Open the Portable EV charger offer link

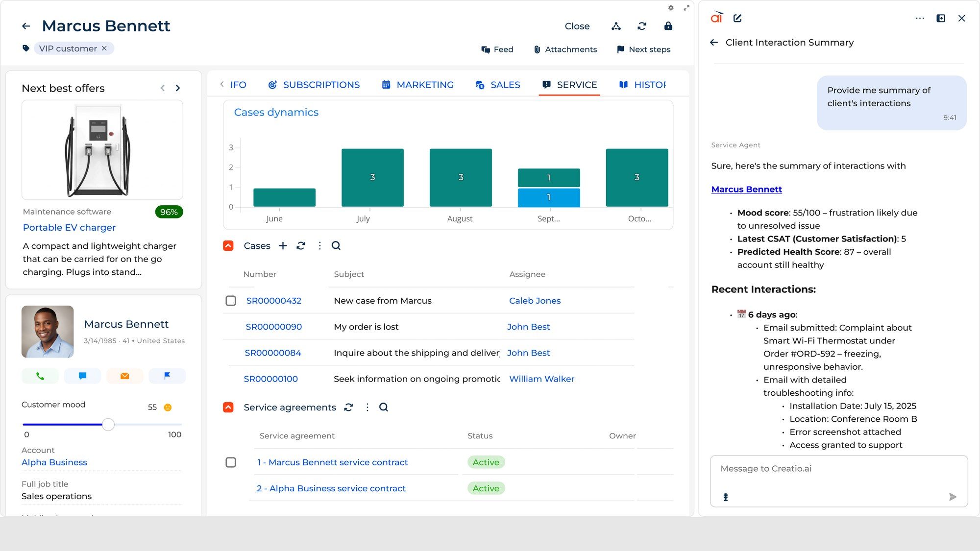[69, 227]
